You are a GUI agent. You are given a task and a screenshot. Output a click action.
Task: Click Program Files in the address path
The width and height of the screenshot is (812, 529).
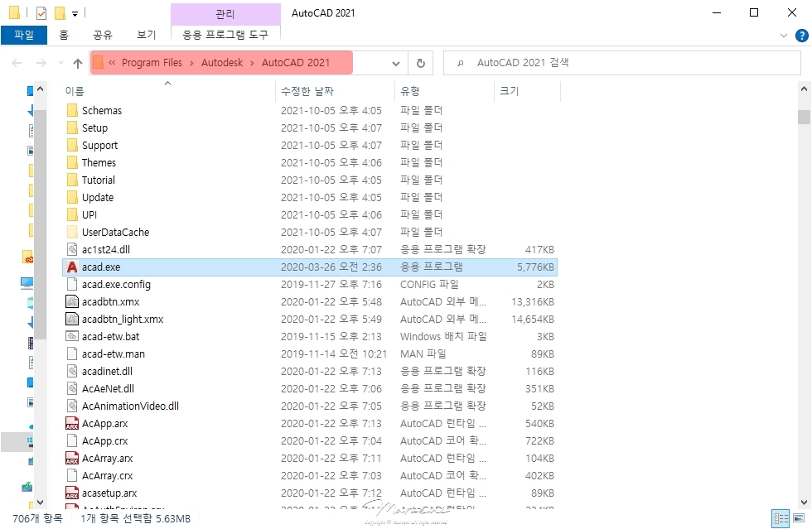(x=152, y=63)
